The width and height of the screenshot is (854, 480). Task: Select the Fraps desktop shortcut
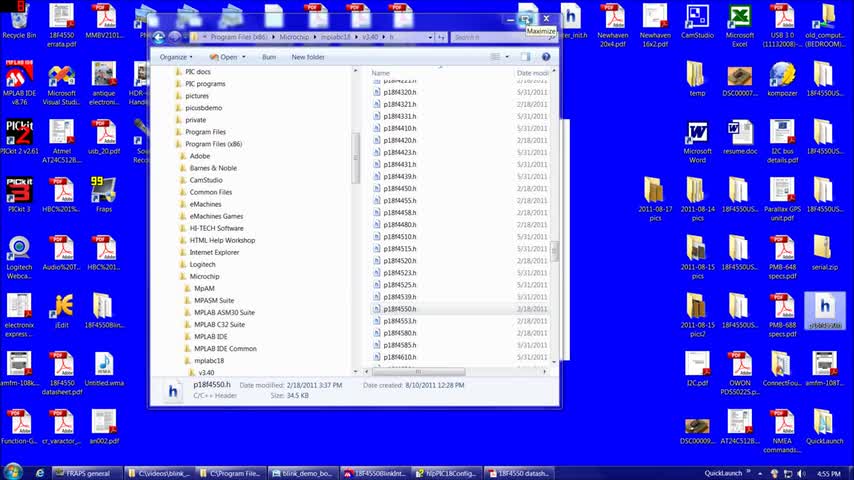tap(103, 195)
